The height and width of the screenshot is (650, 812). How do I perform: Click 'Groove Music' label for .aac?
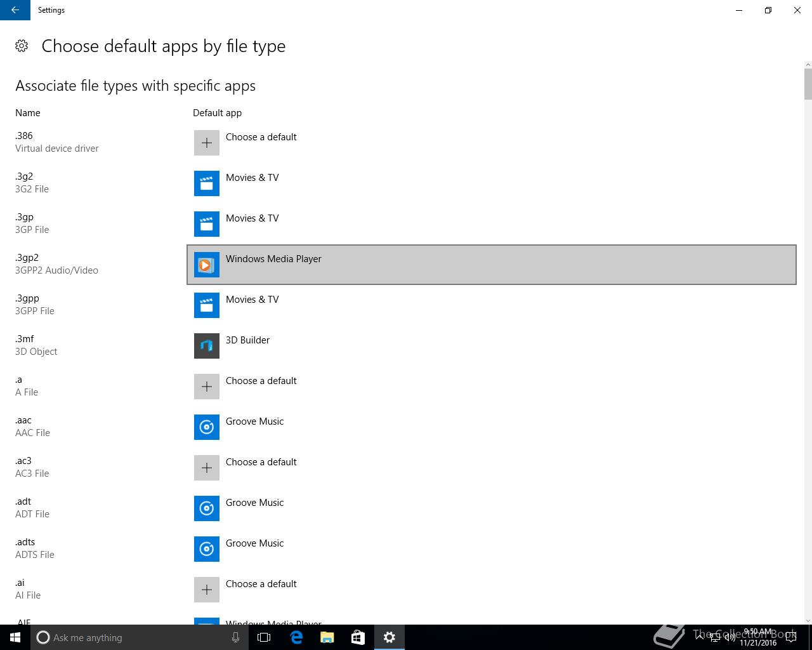click(x=254, y=421)
